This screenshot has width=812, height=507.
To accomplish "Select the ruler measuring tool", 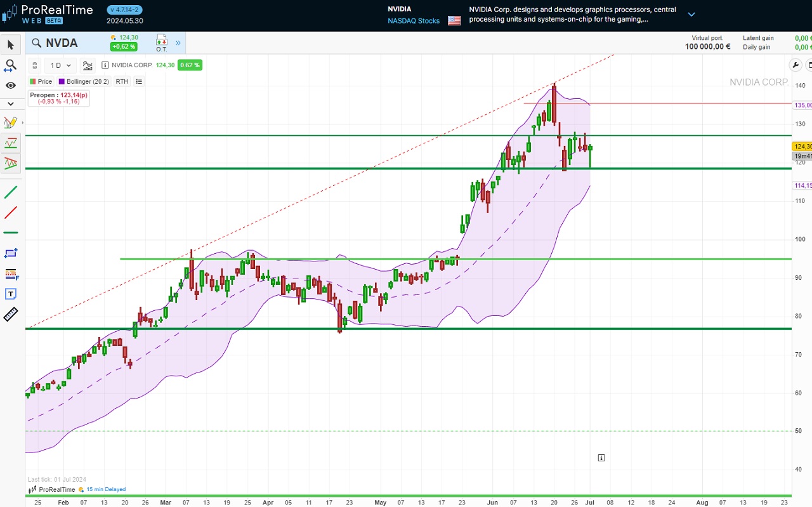I will 11,314.
